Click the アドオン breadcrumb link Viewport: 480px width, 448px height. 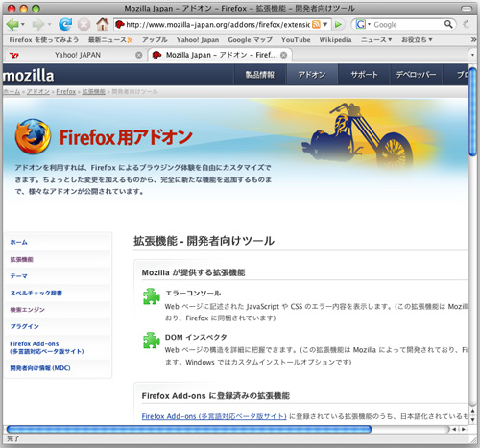click(38, 92)
